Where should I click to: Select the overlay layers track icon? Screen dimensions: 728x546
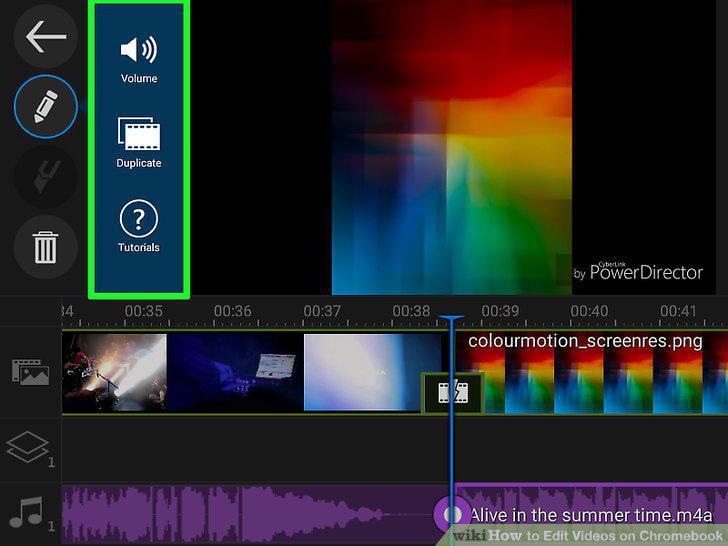(29, 448)
